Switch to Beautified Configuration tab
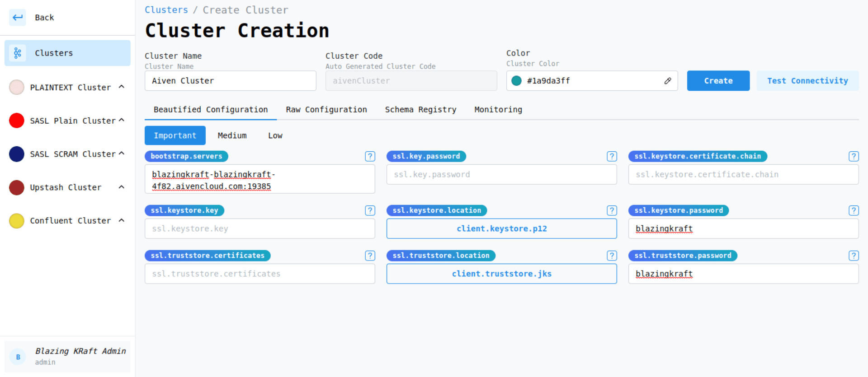The image size is (868, 377). click(x=211, y=110)
